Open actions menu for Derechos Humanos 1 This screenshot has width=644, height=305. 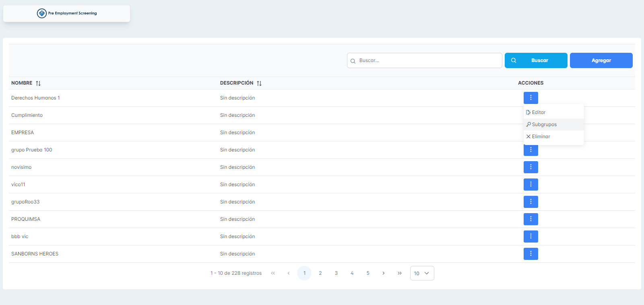pos(530,98)
